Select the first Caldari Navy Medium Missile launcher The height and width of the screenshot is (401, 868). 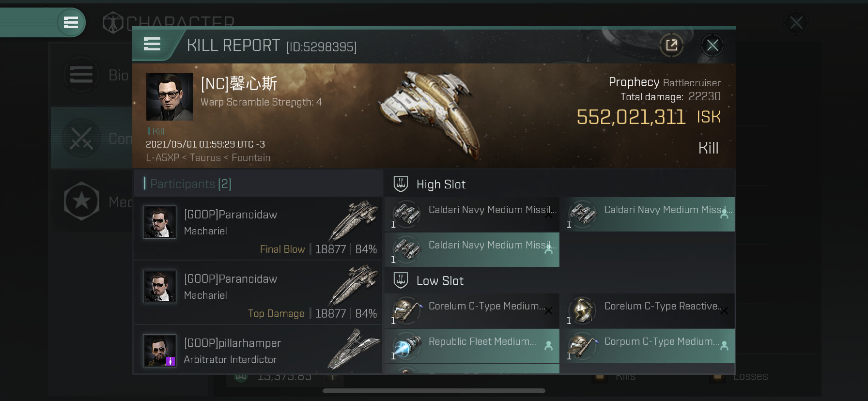click(472, 214)
